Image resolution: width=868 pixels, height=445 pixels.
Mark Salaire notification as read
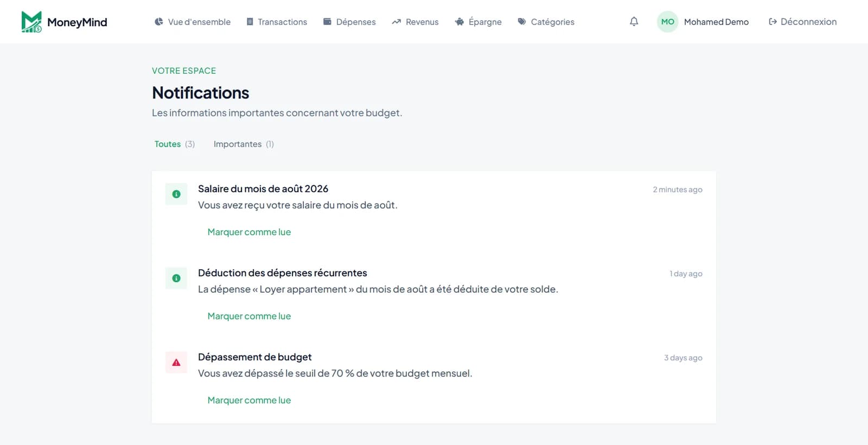(249, 232)
